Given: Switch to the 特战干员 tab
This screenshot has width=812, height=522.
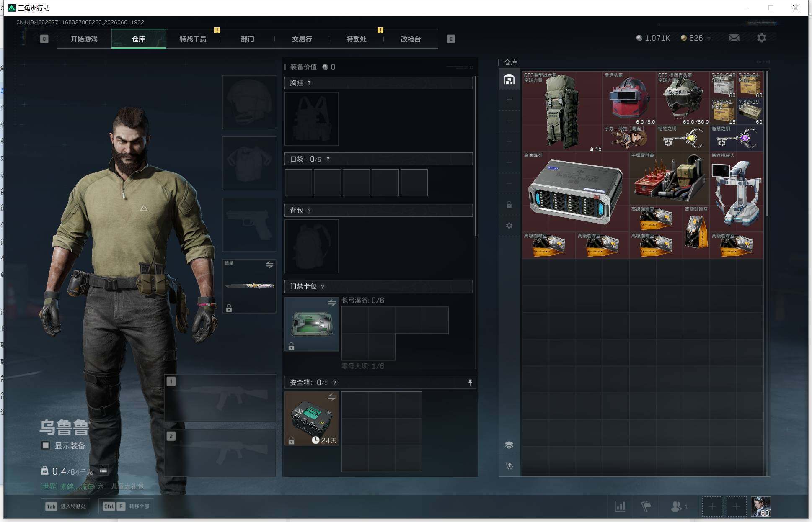Looking at the screenshot, I should click(x=193, y=39).
